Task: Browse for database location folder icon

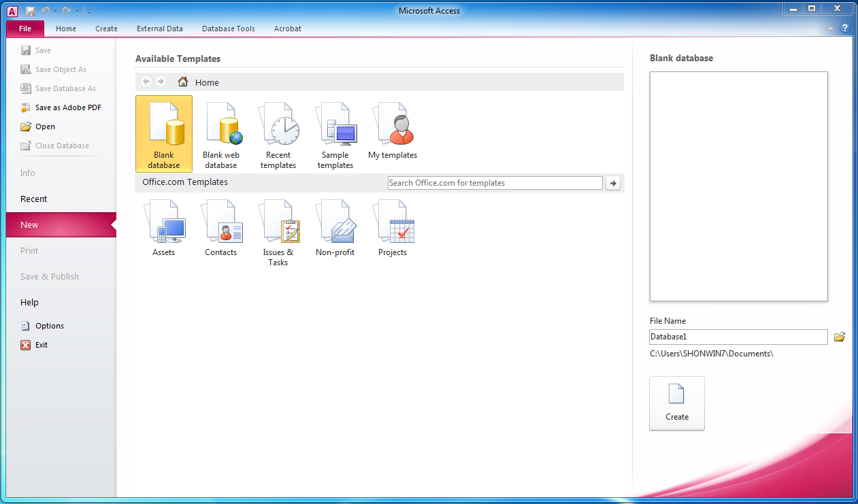Action: click(x=840, y=337)
